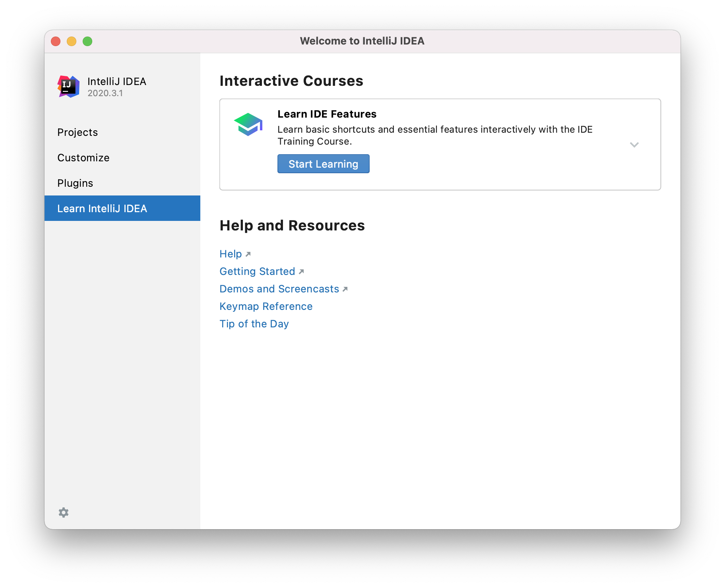Click the Learn IDE Features title
The image size is (725, 588).
click(327, 114)
